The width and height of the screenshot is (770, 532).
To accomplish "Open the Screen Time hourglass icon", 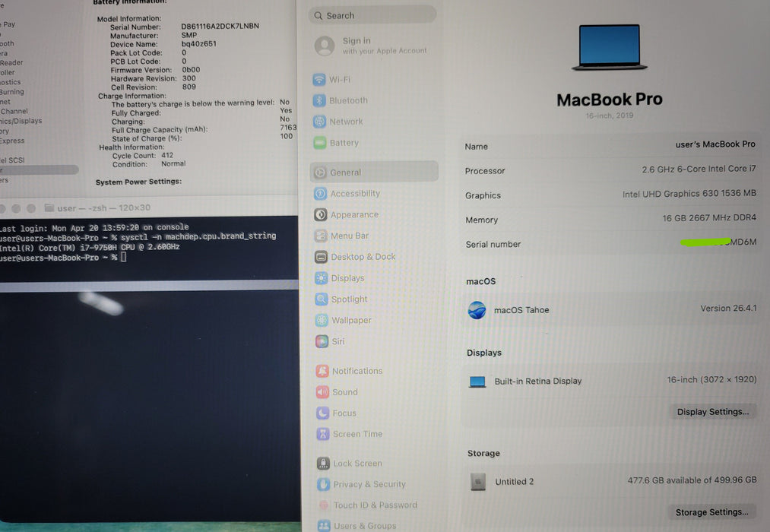I will click(x=323, y=434).
